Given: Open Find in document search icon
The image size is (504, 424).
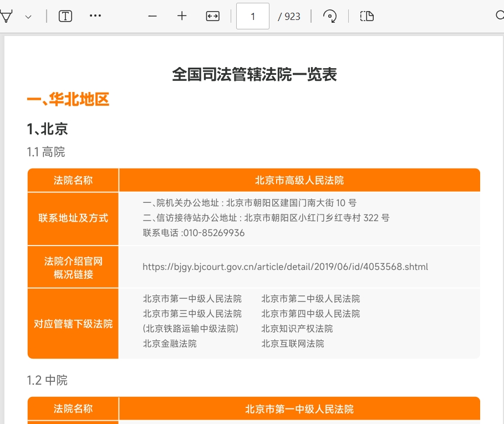Looking at the screenshot, I should pos(500,16).
